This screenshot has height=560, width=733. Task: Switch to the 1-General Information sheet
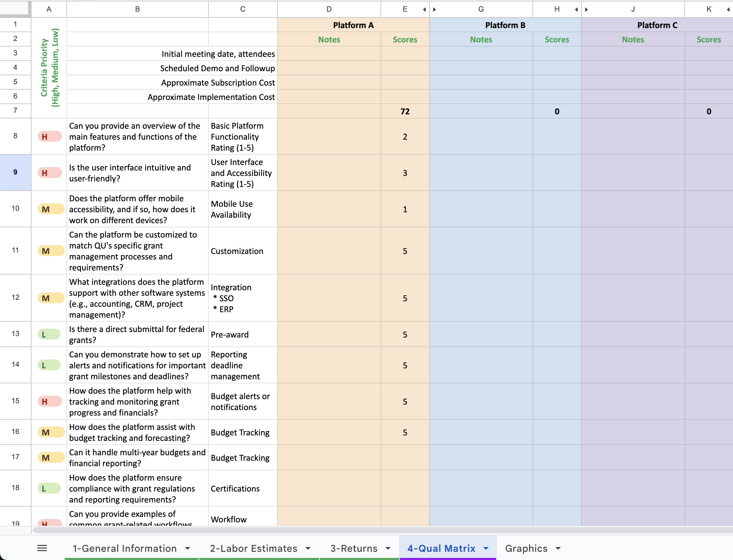(125, 548)
